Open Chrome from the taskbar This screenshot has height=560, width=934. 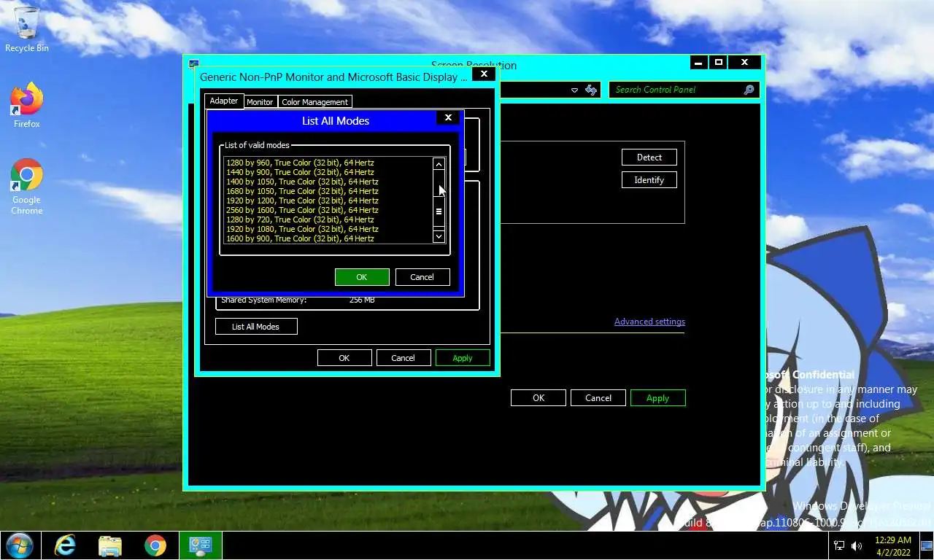coord(155,545)
